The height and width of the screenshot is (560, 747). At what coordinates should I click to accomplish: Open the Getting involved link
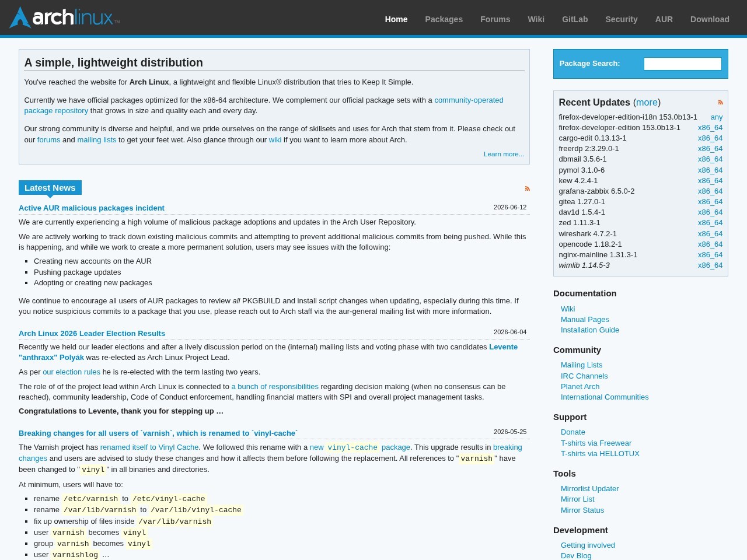[588, 545]
